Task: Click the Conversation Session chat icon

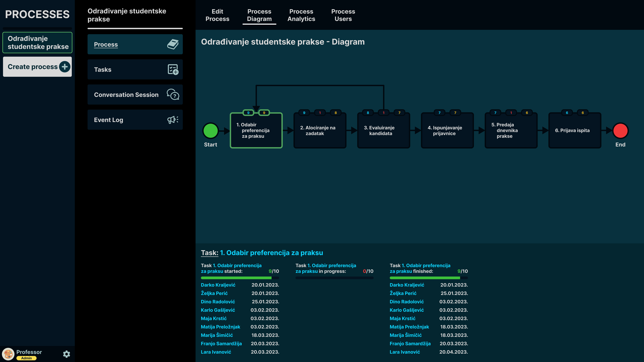Action: [173, 94]
